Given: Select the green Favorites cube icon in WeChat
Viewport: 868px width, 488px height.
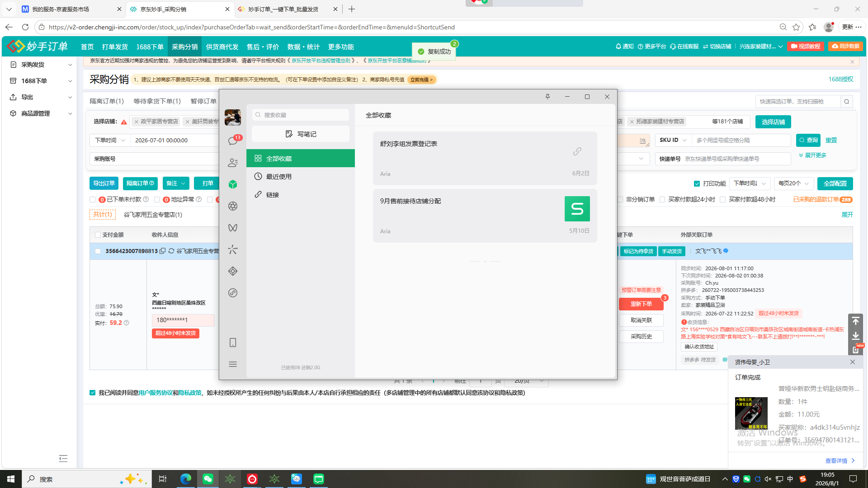Looking at the screenshot, I should click(x=233, y=184).
